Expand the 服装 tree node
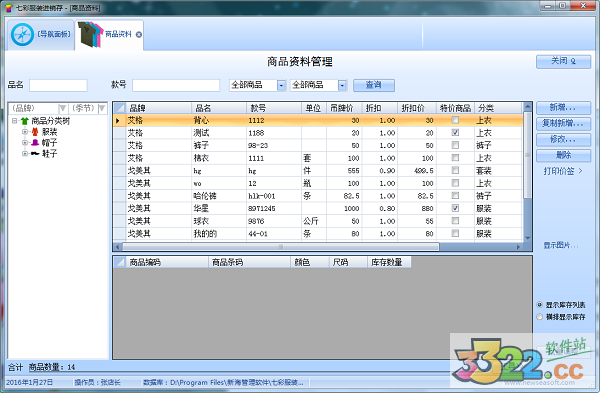 pyautogui.click(x=25, y=132)
